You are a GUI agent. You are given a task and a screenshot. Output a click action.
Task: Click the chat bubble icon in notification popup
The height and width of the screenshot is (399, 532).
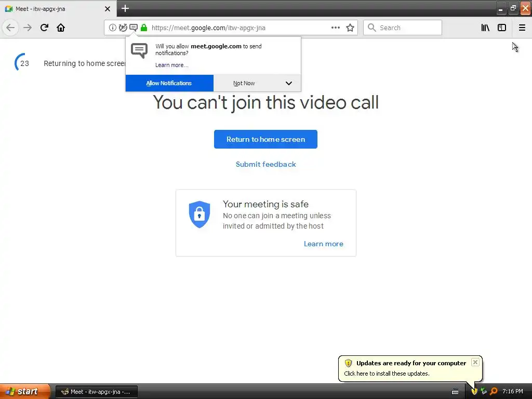[x=139, y=51]
